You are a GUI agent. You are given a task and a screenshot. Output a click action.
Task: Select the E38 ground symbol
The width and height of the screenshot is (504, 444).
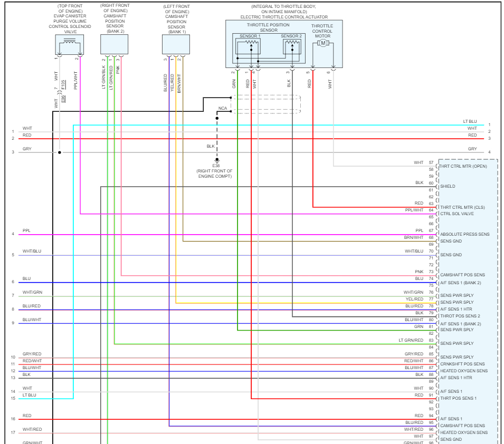[x=217, y=160]
